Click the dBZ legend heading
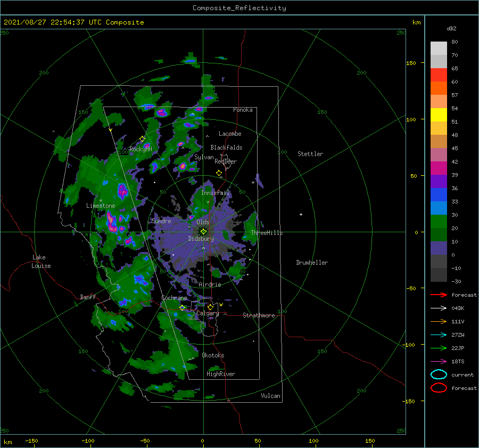 (451, 29)
